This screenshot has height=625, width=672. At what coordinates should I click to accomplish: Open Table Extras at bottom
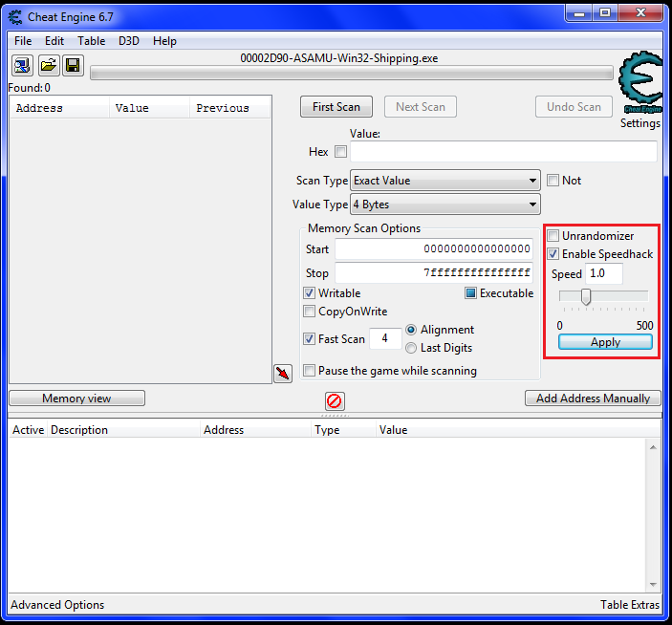[x=630, y=605]
